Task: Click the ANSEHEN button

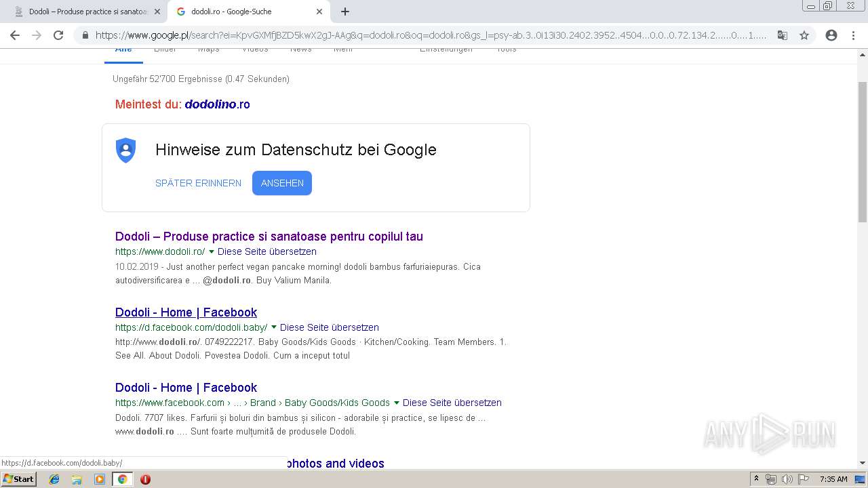Action: tap(282, 183)
